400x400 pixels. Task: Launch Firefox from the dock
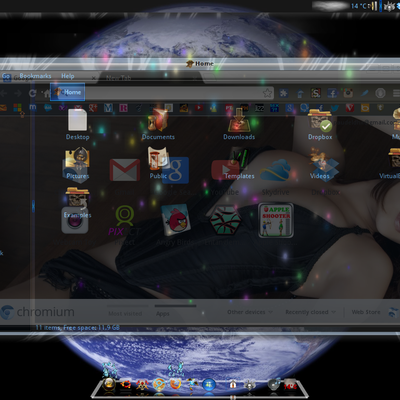click(176, 384)
